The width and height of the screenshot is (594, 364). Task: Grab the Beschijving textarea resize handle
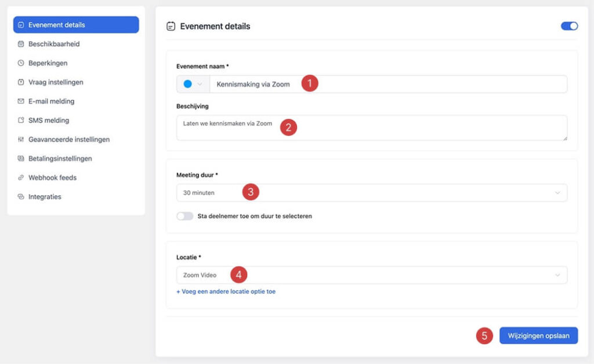pyautogui.click(x=565, y=138)
